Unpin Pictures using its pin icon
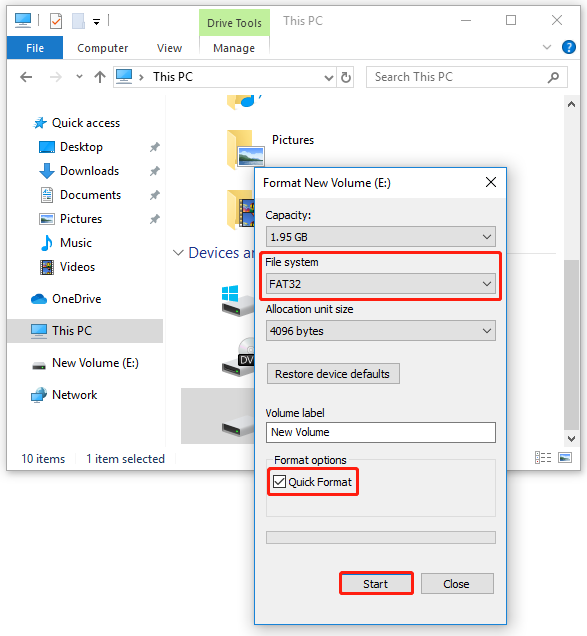The height and width of the screenshot is (636, 587). pyautogui.click(x=155, y=219)
